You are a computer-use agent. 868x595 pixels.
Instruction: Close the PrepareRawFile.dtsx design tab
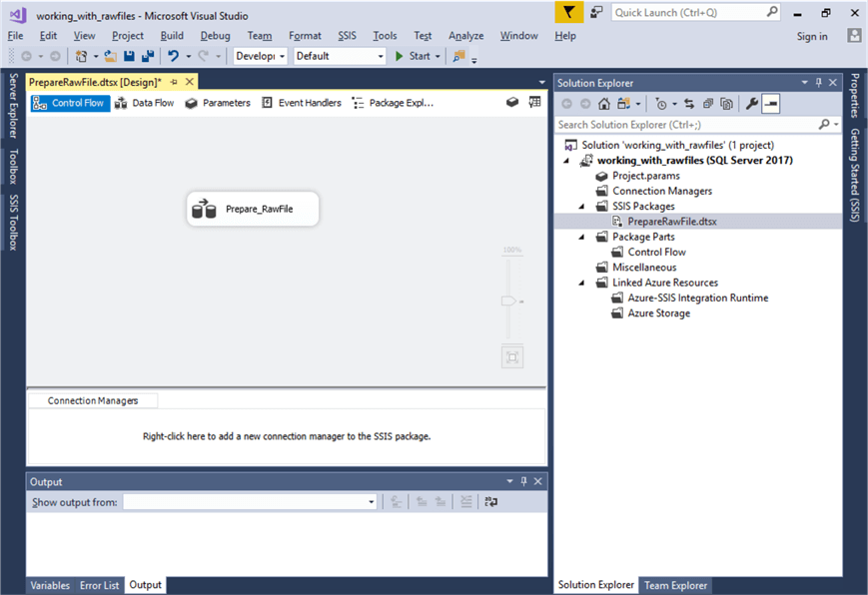click(190, 82)
